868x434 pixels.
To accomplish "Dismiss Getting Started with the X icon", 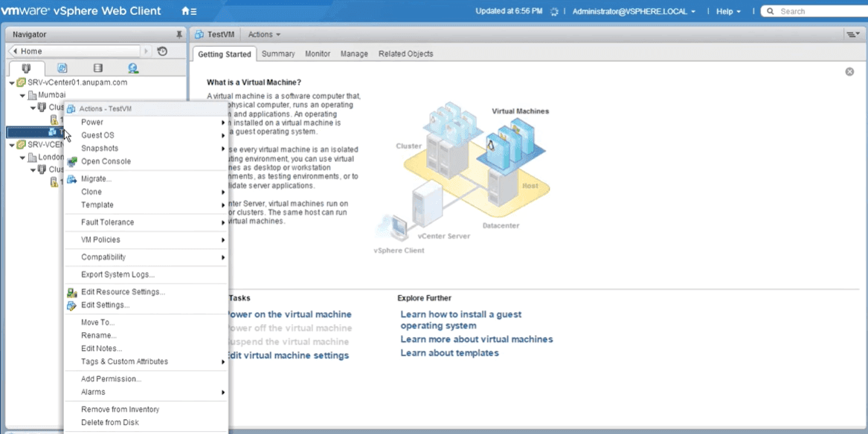I will pyautogui.click(x=849, y=72).
